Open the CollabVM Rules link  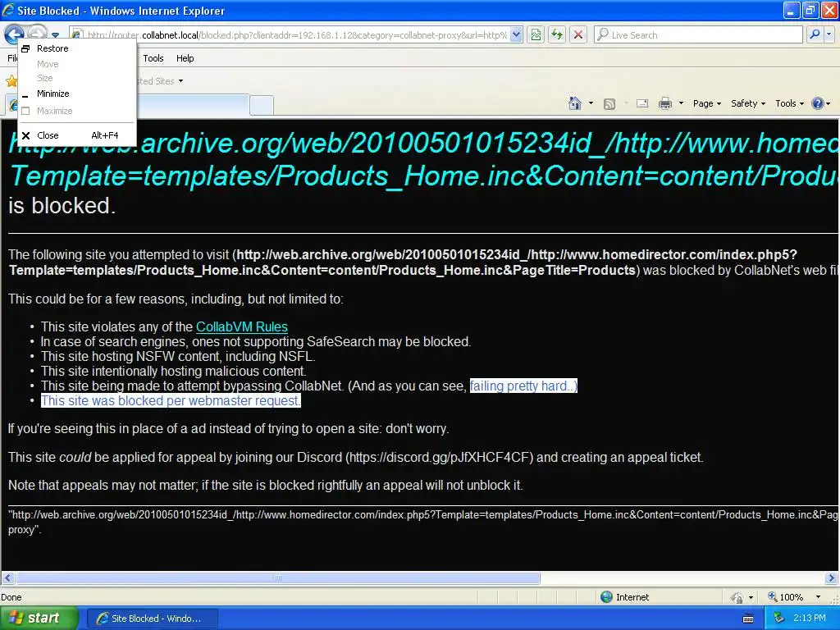[x=242, y=326]
